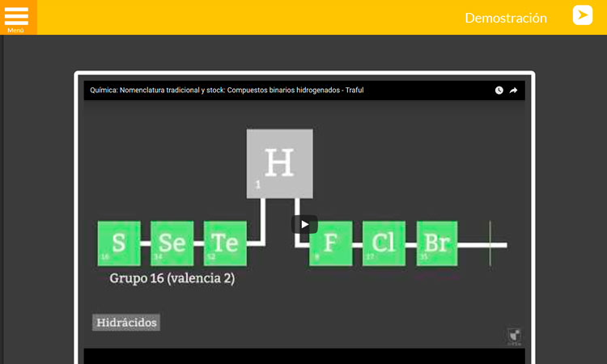
Task: Click the 'Grupo 16 (valencia 2)' caption
Action: (x=172, y=278)
